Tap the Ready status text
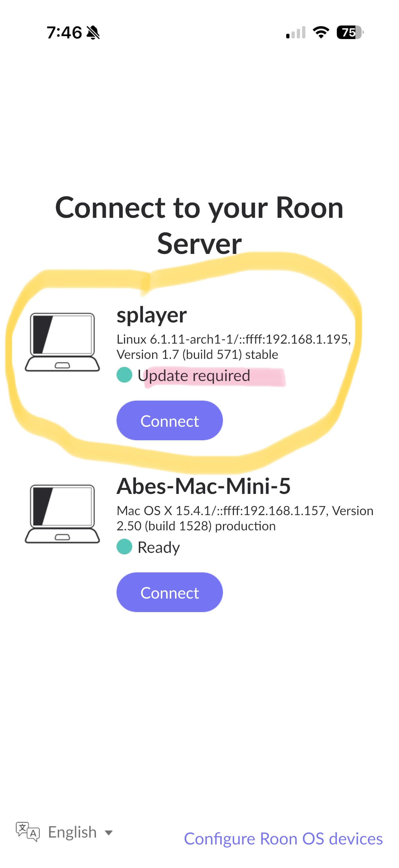399x868 pixels. 158,548
